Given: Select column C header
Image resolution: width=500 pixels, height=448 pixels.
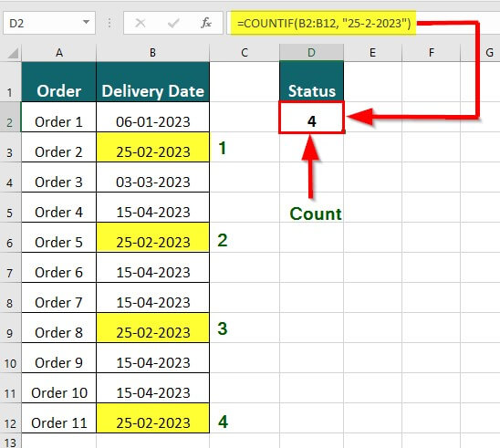Looking at the screenshot, I should (245, 53).
